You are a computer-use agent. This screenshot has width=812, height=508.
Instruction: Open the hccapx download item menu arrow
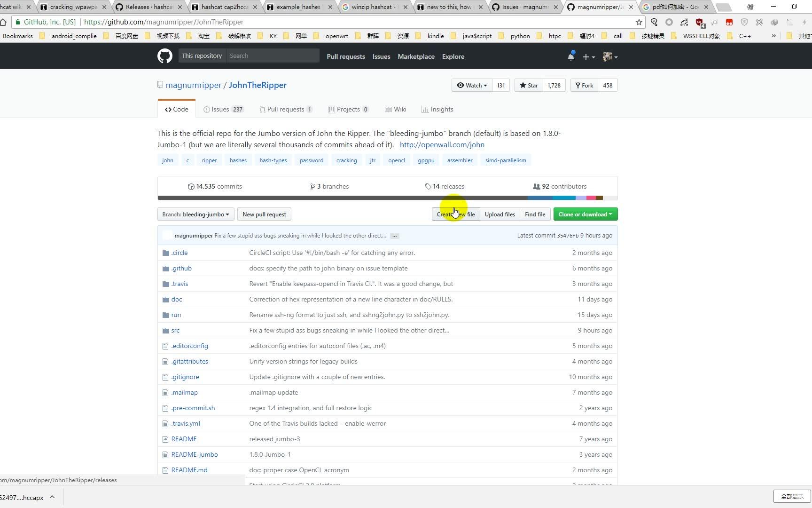click(x=52, y=497)
